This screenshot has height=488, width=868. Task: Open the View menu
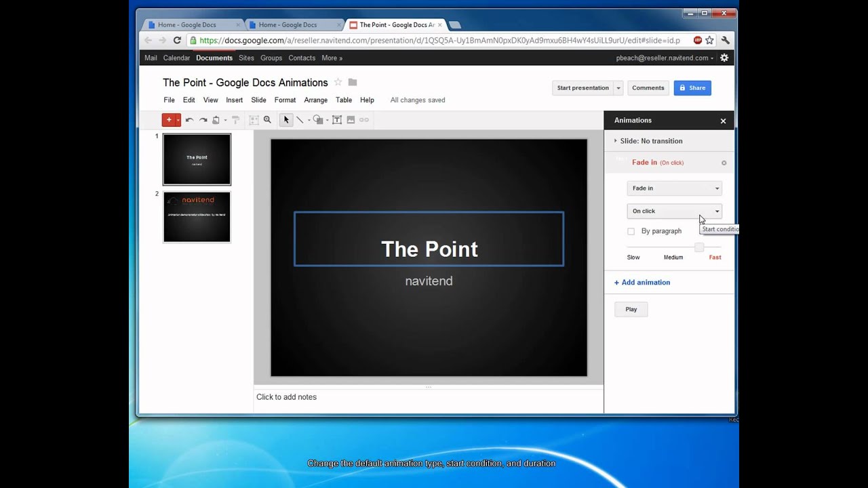point(210,100)
